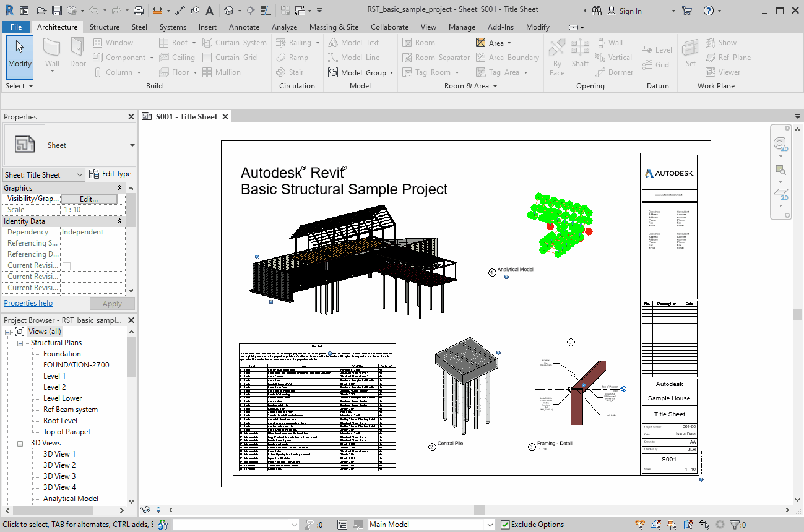Collapse the 3D Views tree node
The image size is (804, 532).
pos(20,443)
